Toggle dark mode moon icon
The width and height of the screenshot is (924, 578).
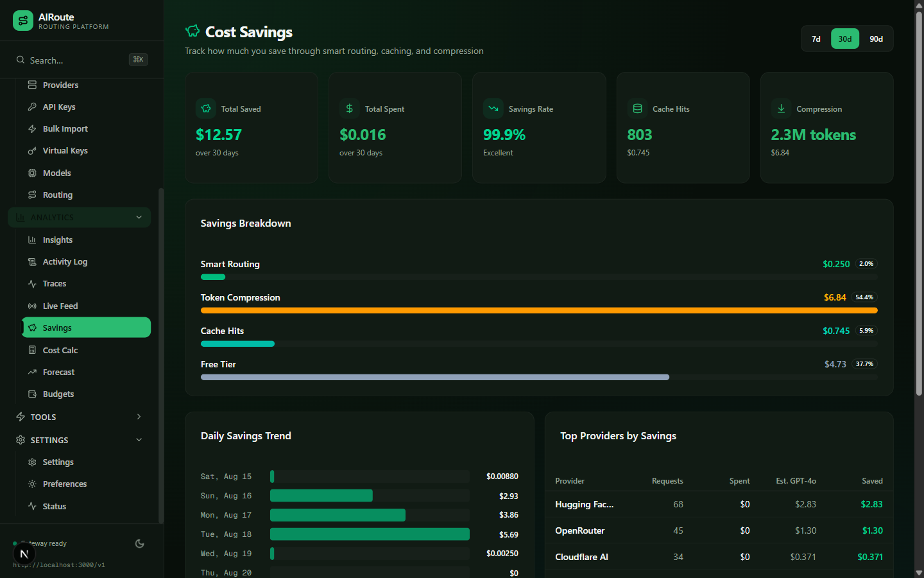coord(139,543)
